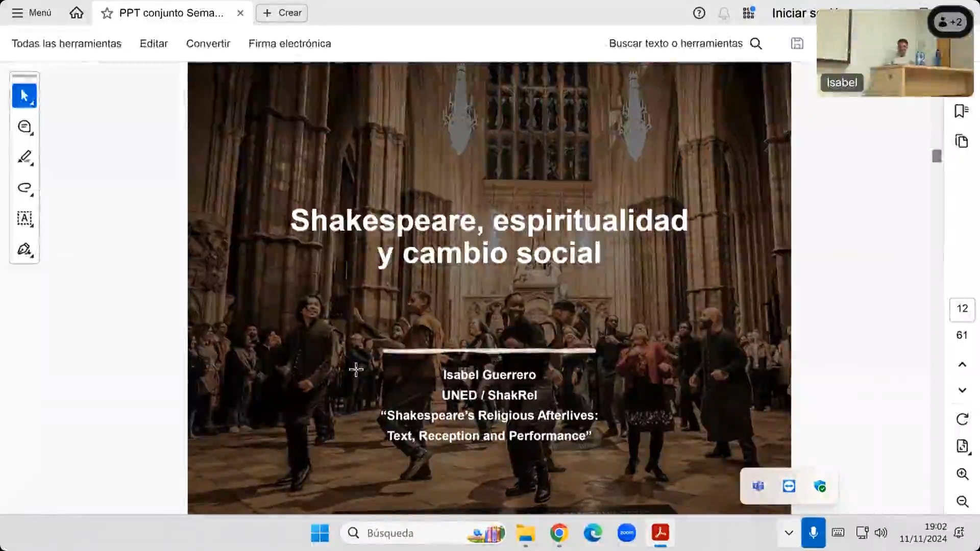The height and width of the screenshot is (551, 980).
Task: Click the +2 participants badge
Action: (950, 22)
